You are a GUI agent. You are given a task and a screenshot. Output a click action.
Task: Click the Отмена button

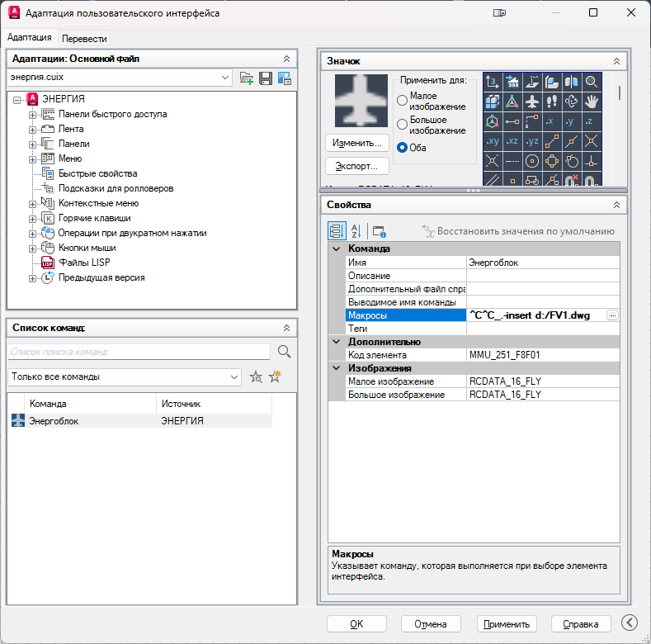(431, 623)
